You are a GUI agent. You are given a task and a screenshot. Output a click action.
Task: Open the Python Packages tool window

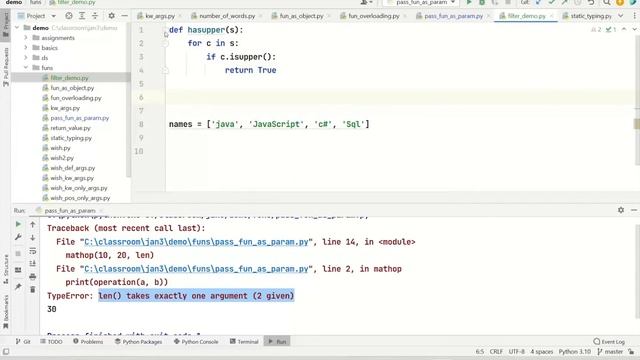[x=138, y=341]
